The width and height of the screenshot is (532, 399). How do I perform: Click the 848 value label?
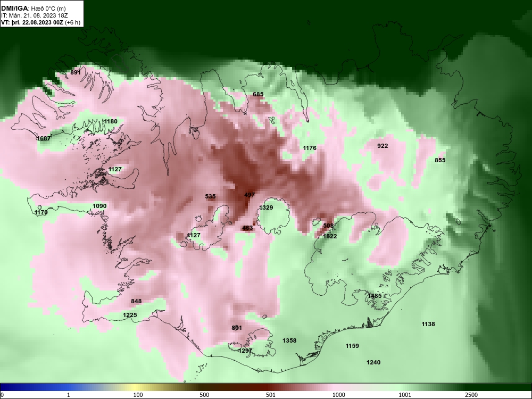(136, 301)
